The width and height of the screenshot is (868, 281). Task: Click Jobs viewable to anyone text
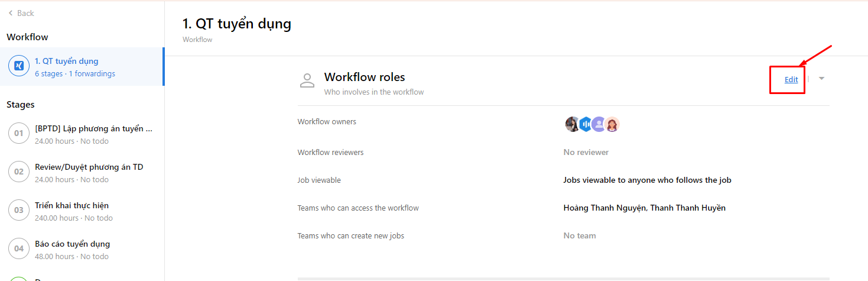click(648, 180)
